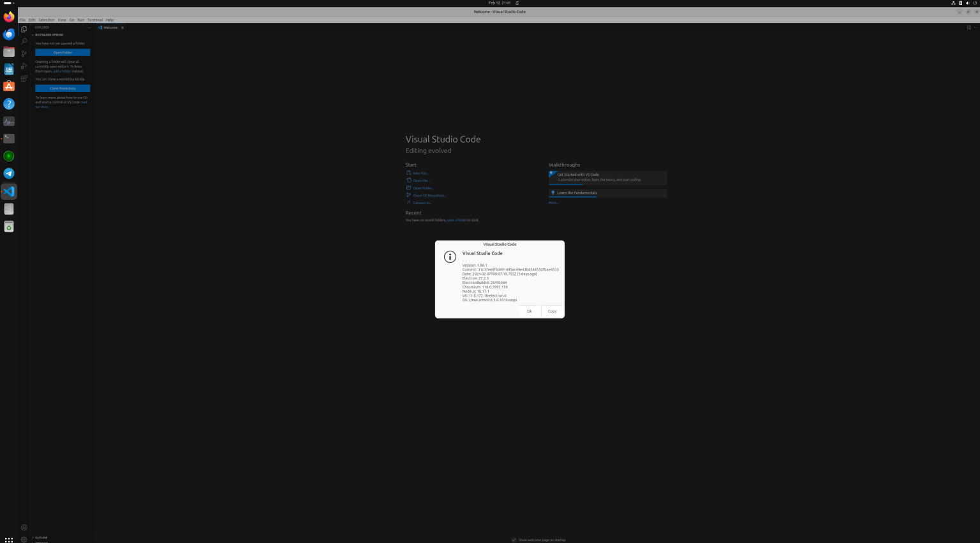Open the Terminal menu

(94, 19)
